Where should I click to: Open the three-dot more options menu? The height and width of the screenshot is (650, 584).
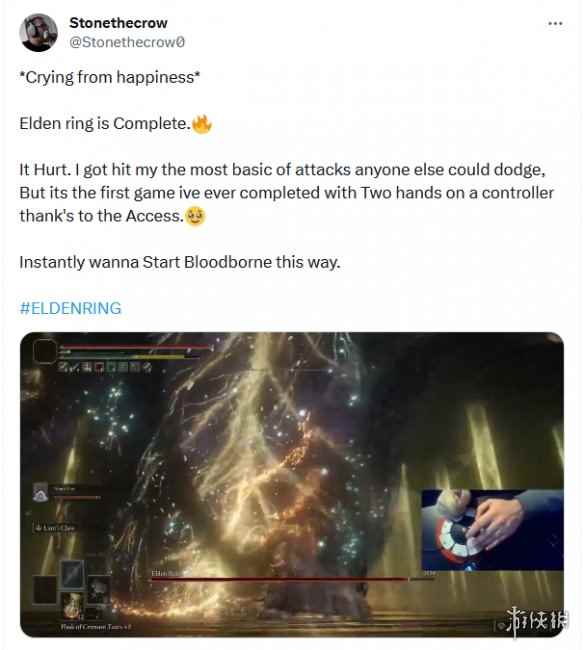555,24
